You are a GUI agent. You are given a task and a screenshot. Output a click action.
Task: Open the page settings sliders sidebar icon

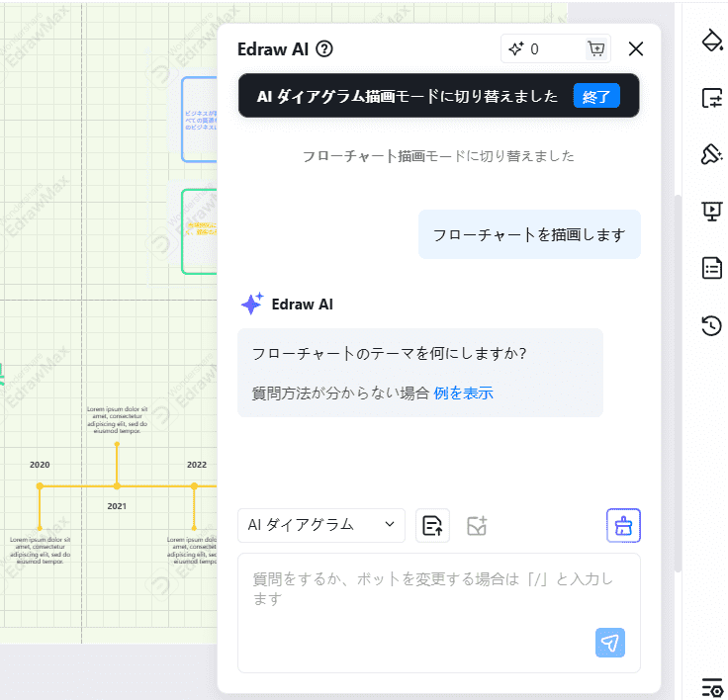coord(712,98)
